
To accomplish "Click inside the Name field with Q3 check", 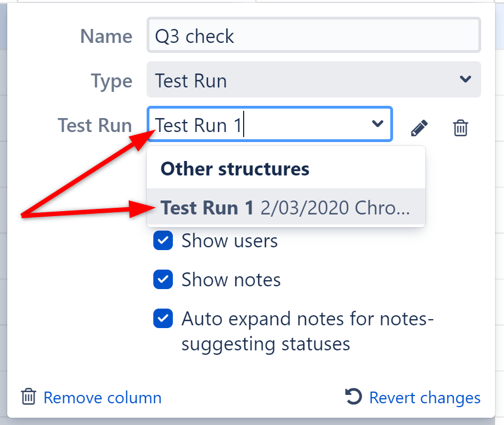I will coord(312,35).
